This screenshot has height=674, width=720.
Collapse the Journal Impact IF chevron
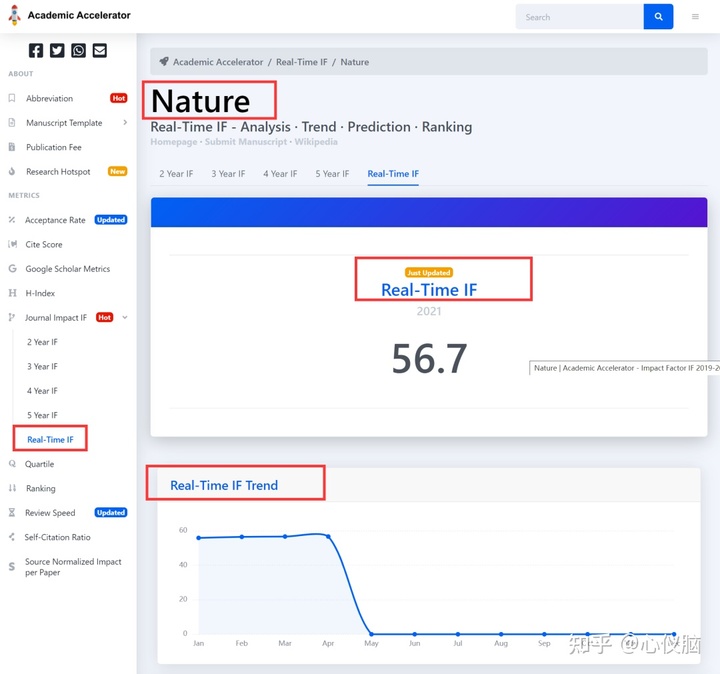(x=125, y=317)
